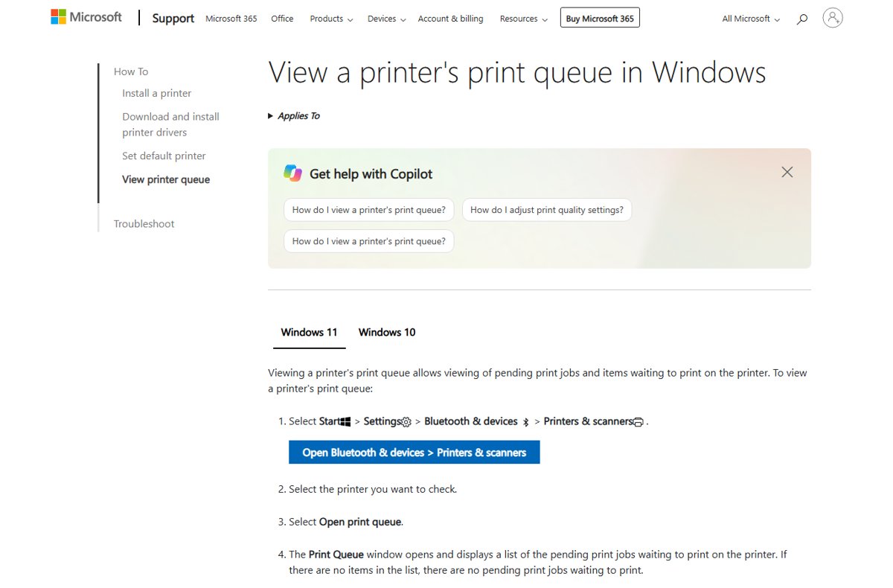Viewport: 893px width, 588px height.
Task: Click Select the printer you want to check
Action: [x=373, y=489]
